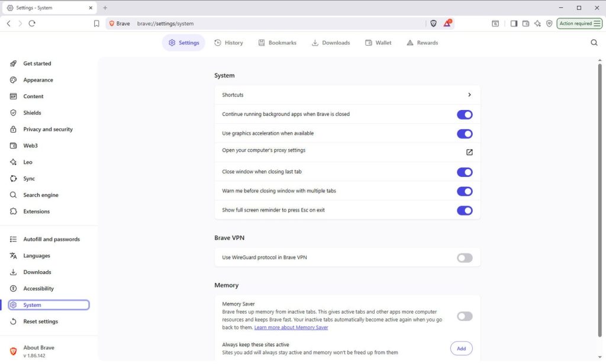Switch to the Settings tab
The image size is (606, 364).
click(x=183, y=43)
